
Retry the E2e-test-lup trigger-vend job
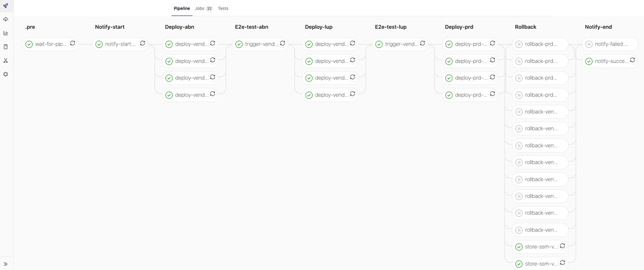[x=422, y=43]
